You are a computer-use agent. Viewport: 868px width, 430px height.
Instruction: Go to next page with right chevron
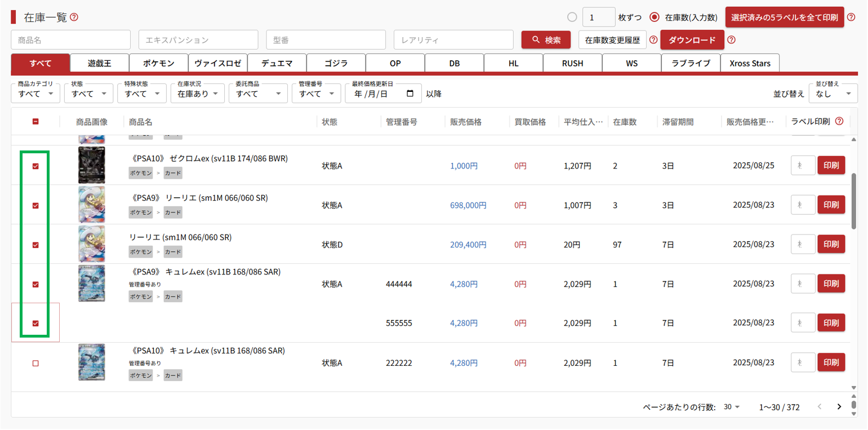pyautogui.click(x=839, y=407)
